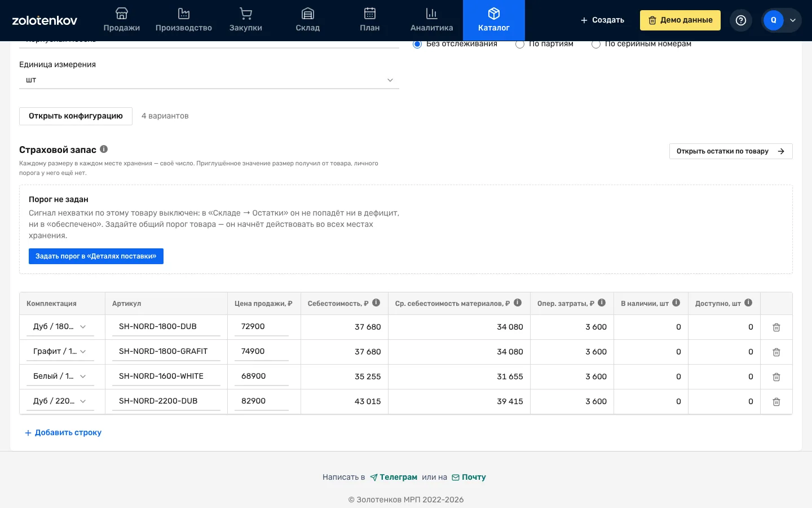Image resolution: width=812 pixels, height=508 pixels.
Task: Click the Добавить строку link
Action: [x=63, y=432]
